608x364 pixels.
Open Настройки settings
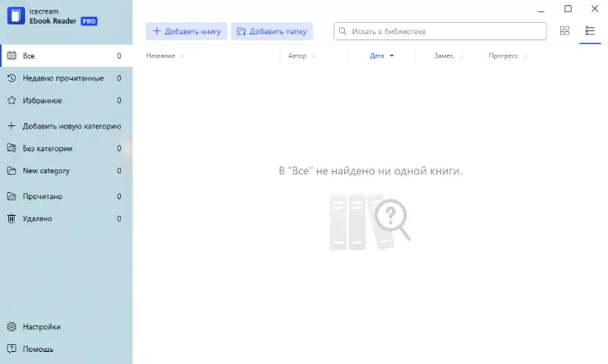66,327
